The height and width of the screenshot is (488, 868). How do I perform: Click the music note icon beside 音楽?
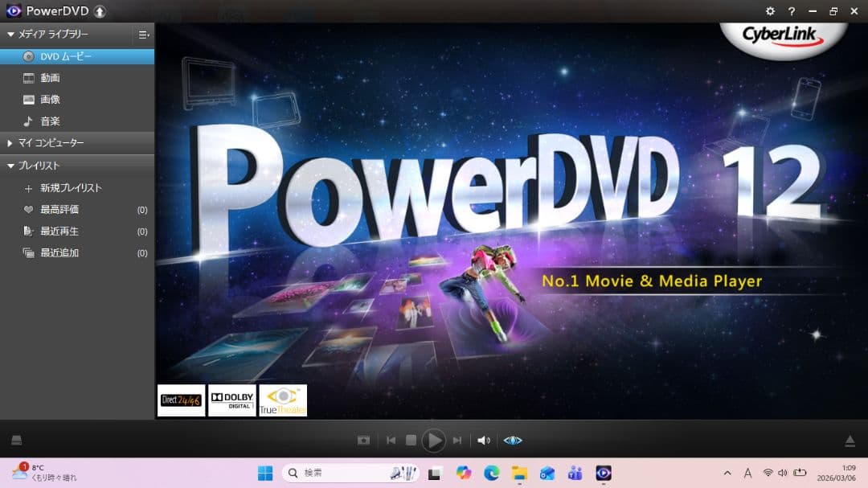tap(27, 121)
